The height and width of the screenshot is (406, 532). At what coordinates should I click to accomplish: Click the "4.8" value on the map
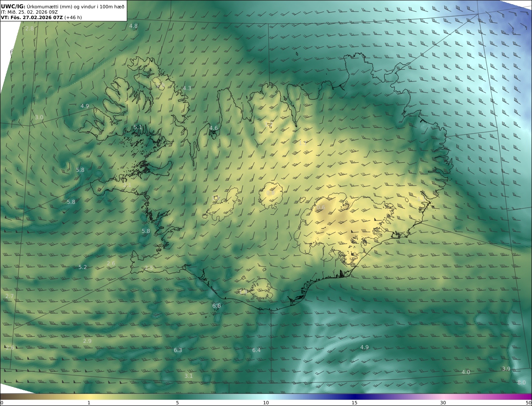click(133, 26)
